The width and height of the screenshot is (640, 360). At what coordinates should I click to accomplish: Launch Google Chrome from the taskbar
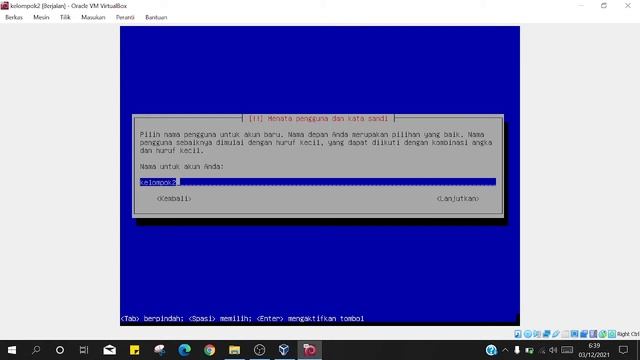pos(209,350)
